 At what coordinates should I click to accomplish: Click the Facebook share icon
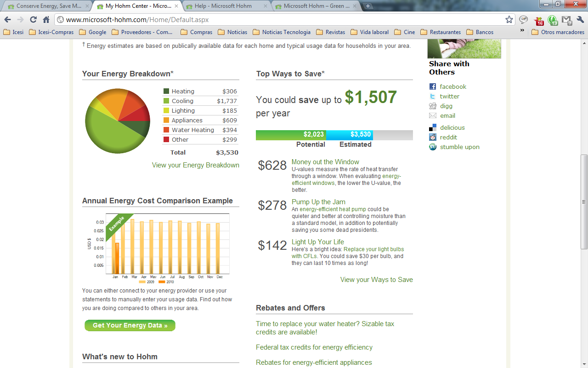[x=432, y=86]
